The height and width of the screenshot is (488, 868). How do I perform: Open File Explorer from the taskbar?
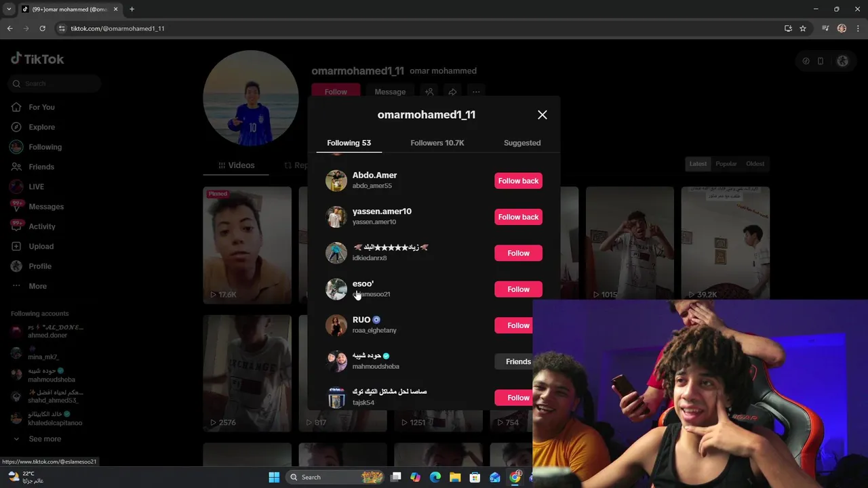(x=455, y=477)
